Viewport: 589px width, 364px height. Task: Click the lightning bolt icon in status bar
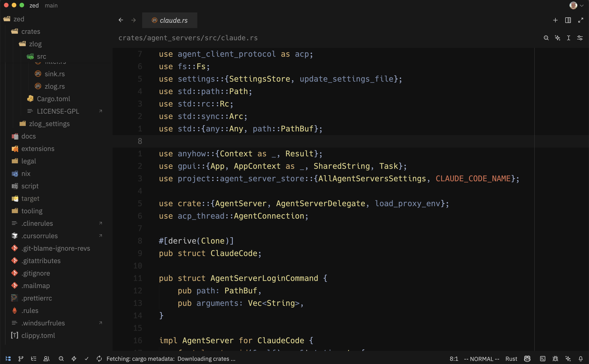click(x=74, y=359)
